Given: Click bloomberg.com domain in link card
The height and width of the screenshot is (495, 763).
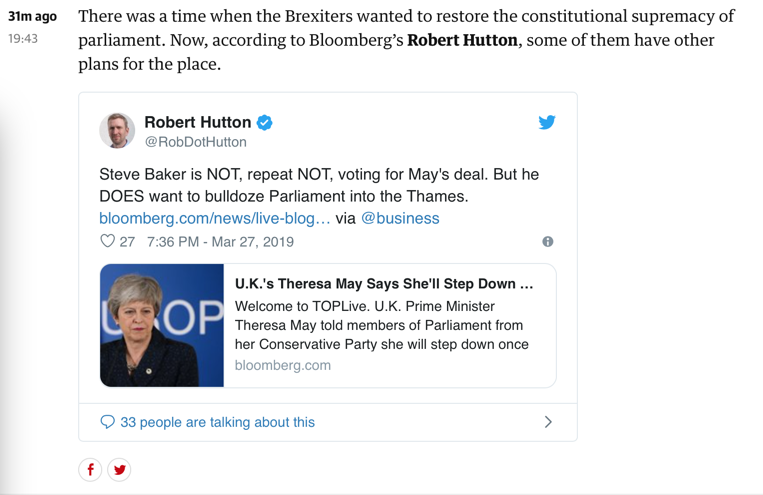Looking at the screenshot, I should (282, 365).
